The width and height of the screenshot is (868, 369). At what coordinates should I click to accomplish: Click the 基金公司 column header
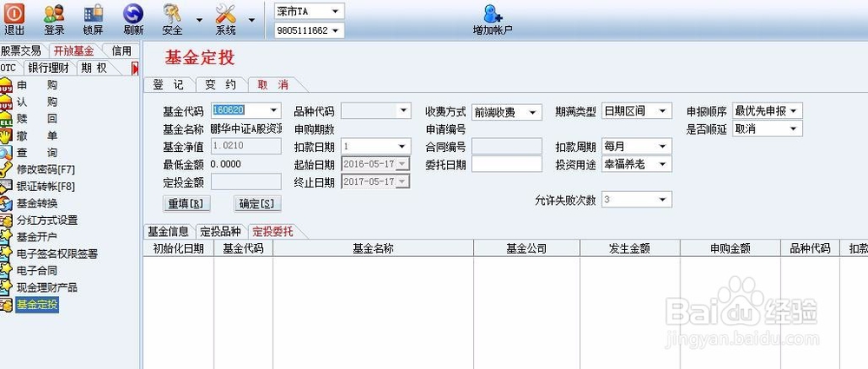(527, 248)
